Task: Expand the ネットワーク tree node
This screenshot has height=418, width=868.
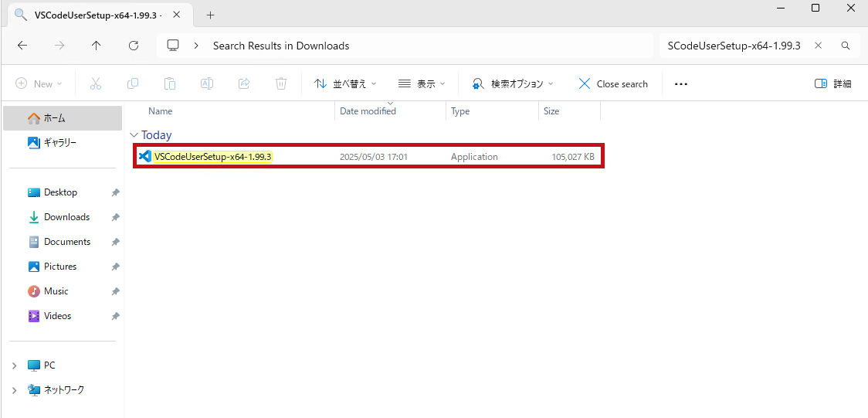Action: pos(14,390)
